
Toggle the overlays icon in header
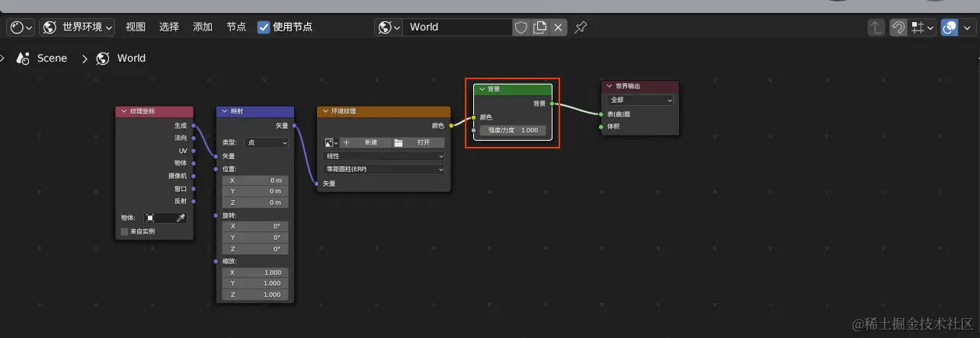click(950, 27)
